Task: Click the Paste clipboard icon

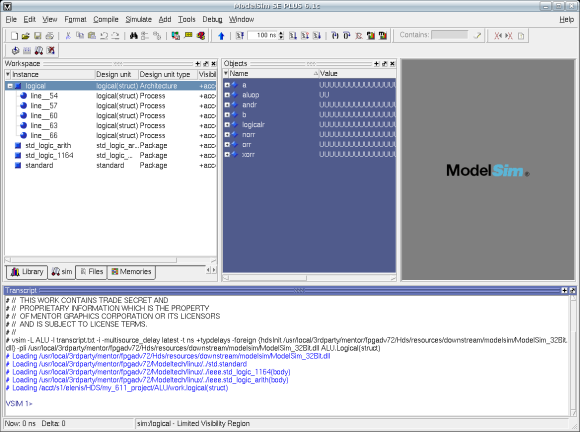Action: tap(92, 36)
